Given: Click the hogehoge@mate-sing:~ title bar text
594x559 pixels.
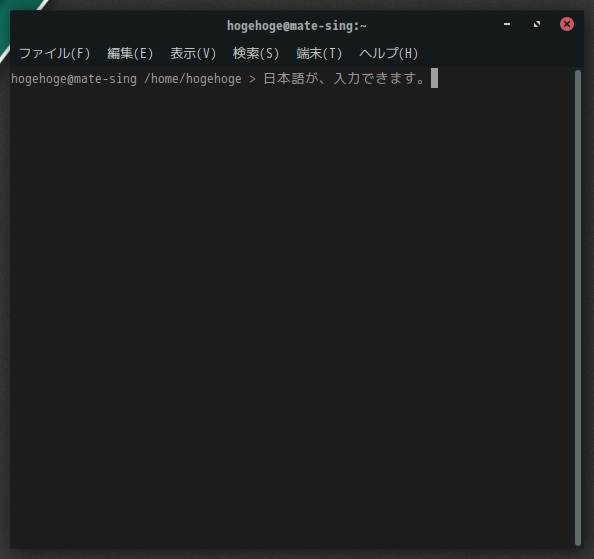Looking at the screenshot, I should [297, 26].
